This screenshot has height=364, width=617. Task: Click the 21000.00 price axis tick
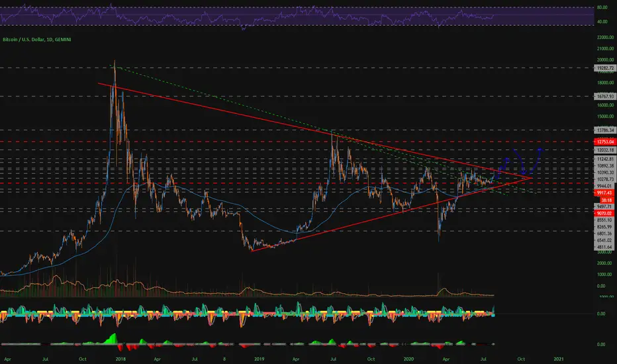click(605, 49)
